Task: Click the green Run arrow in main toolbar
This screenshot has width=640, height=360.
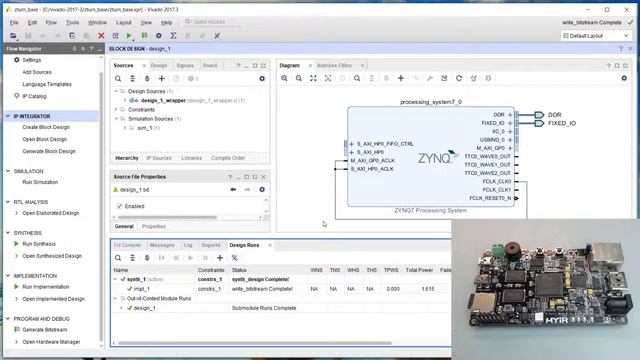Action: point(129,36)
